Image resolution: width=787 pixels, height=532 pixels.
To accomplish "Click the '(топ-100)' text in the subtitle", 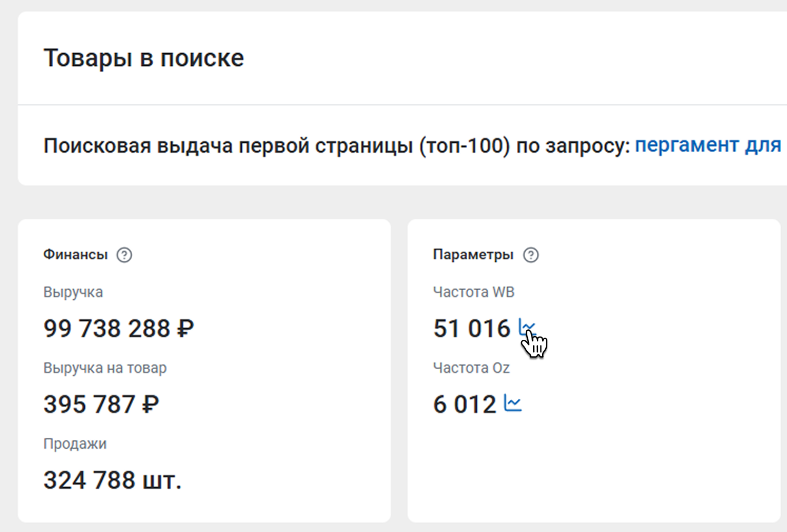I will [464, 146].
